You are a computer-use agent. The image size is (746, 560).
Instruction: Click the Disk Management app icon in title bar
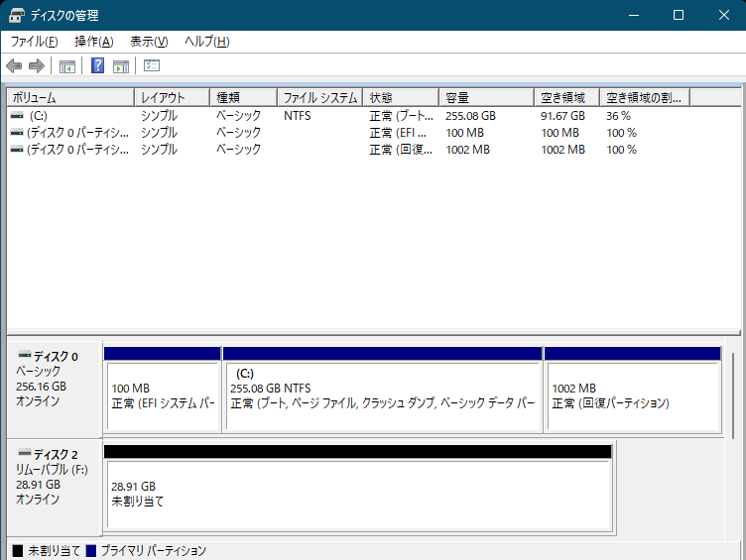click(17, 16)
